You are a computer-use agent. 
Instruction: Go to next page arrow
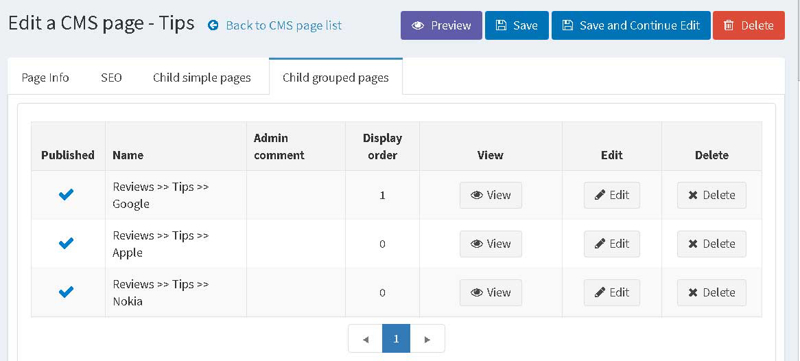click(428, 339)
